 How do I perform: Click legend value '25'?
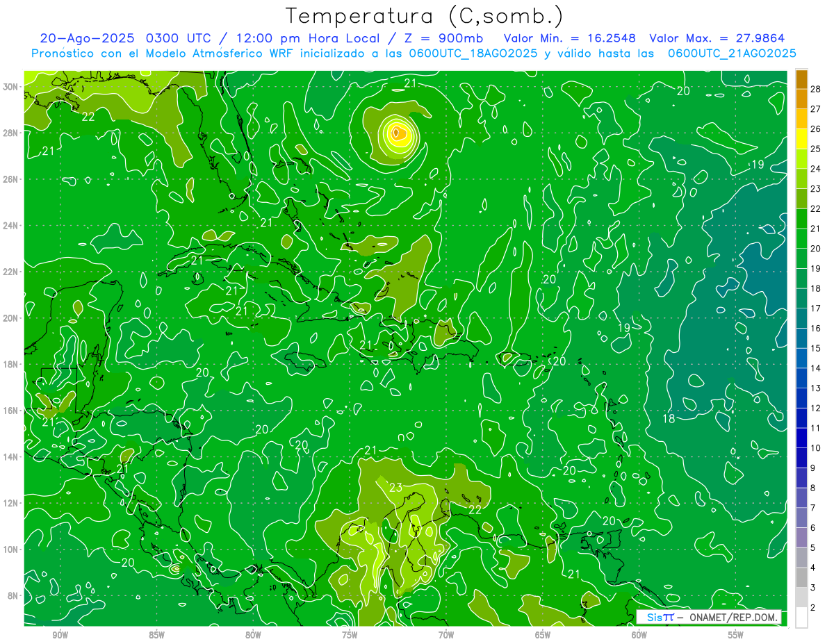[817, 149]
